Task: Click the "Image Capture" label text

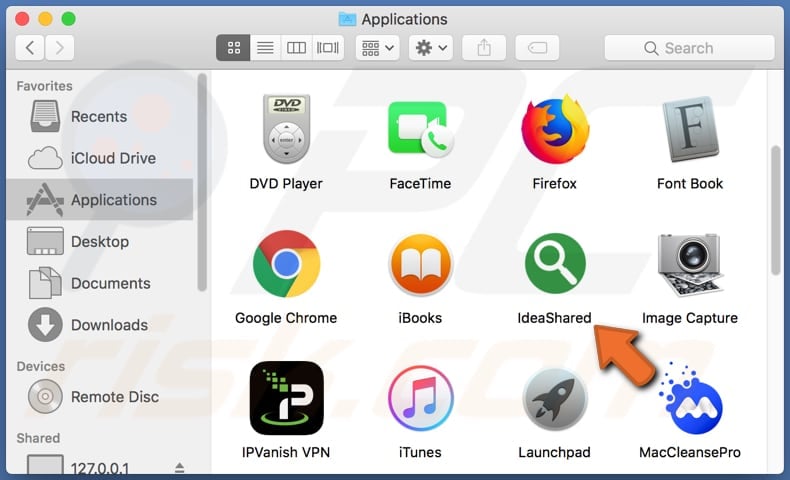Action: (690, 318)
